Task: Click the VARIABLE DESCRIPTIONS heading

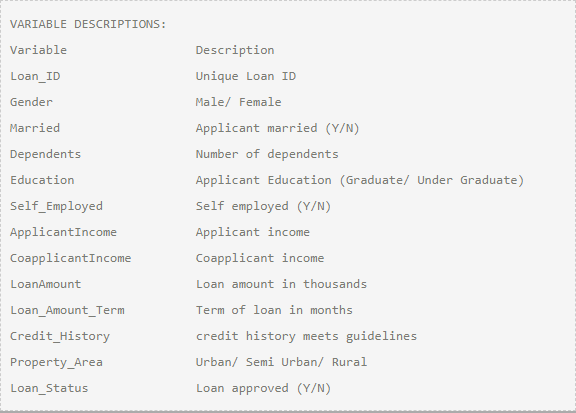Action: (x=88, y=24)
